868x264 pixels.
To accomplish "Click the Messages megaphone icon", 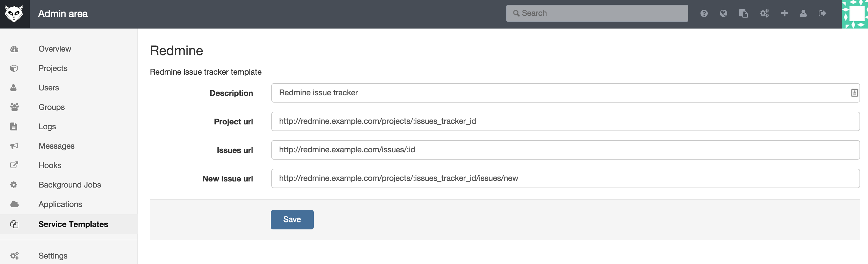I will tap(14, 146).
